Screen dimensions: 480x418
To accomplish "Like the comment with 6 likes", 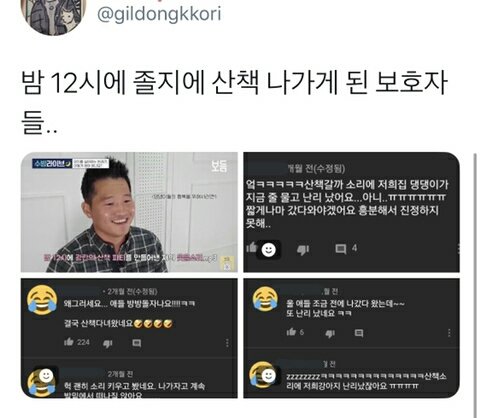I will tap(291, 332).
